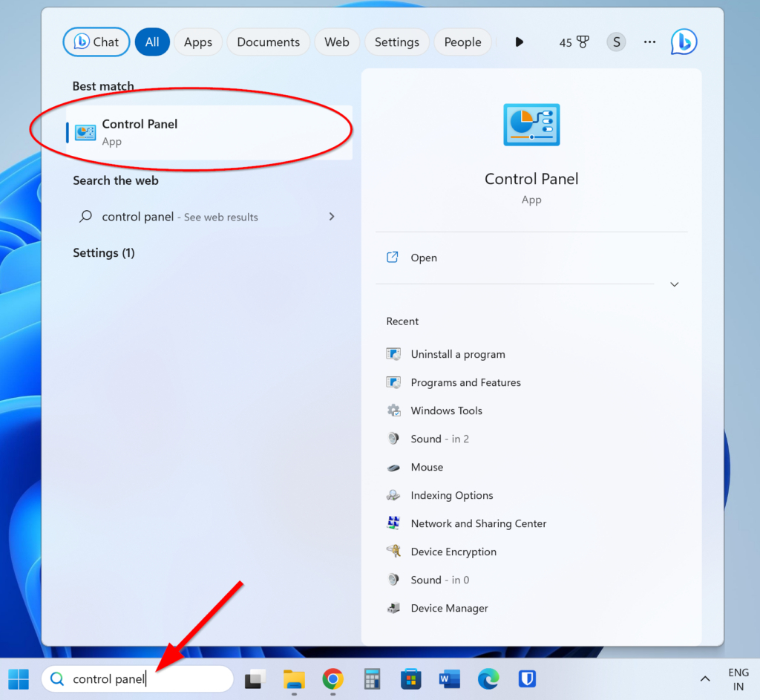Image resolution: width=760 pixels, height=700 pixels.
Task: Click the search magnifier icon beside control panel web result
Action: pyautogui.click(x=86, y=216)
